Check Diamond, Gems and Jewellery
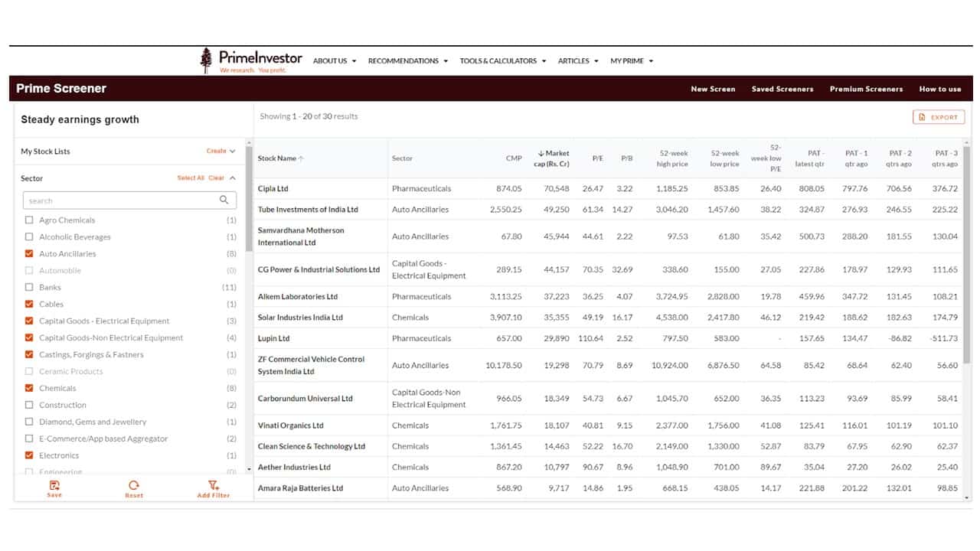 click(29, 422)
